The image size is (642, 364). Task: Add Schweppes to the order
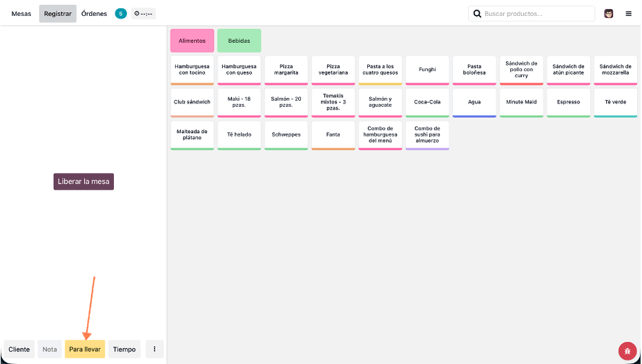[286, 135]
